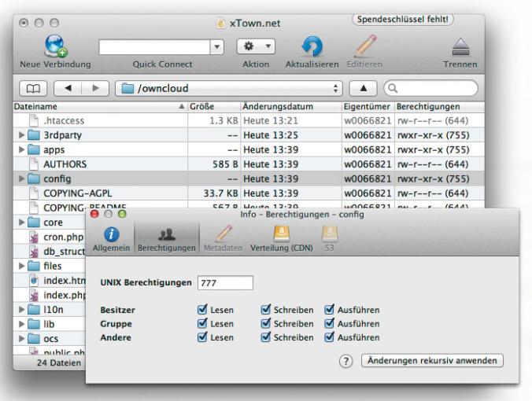Click the Editieren pencil icon

pyautogui.click(x=364, y=46)
